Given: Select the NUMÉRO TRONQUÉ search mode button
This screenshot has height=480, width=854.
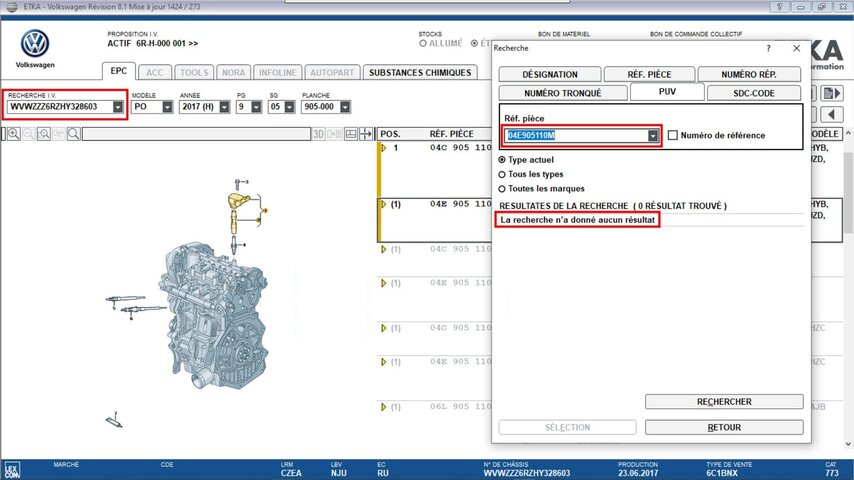Looking at the screenshot, I should click(x=563, y=93).
